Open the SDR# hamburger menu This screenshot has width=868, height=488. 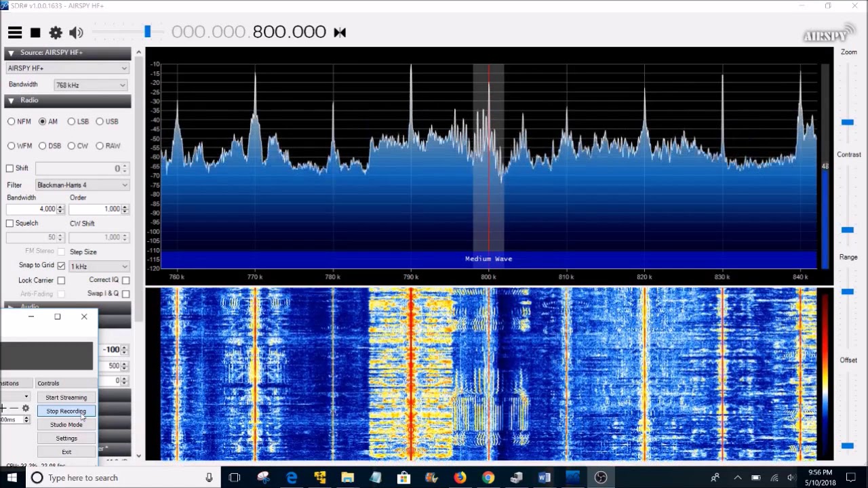(15, 33)
